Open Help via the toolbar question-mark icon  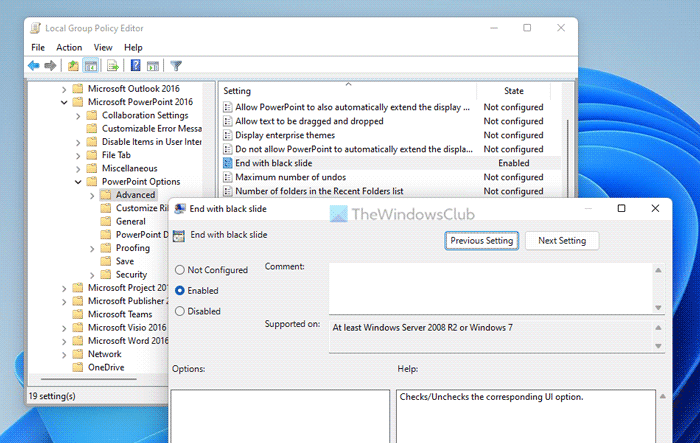tap(135, 66)
